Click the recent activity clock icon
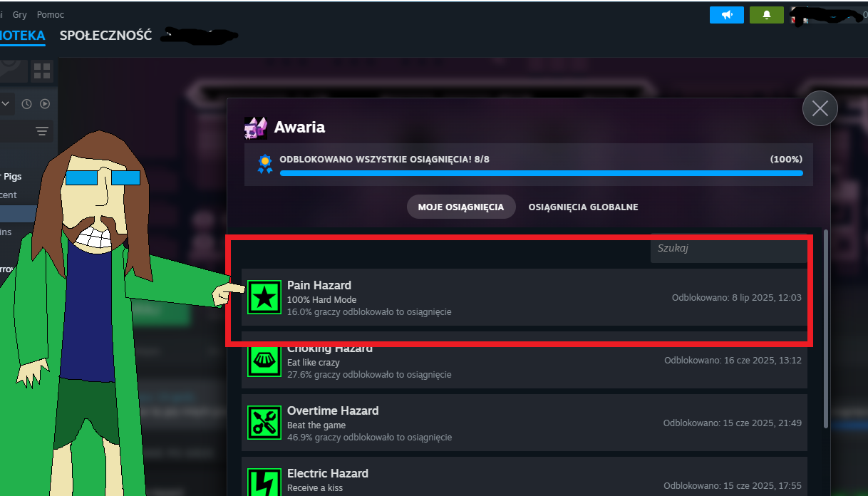This screenshot has height=496, width=868. pos(26,104)
